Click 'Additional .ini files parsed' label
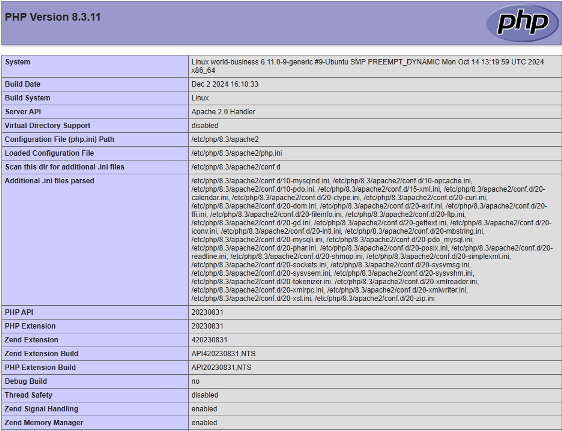Viewport: 562px width, 431px height. click(x=49, y=181)
